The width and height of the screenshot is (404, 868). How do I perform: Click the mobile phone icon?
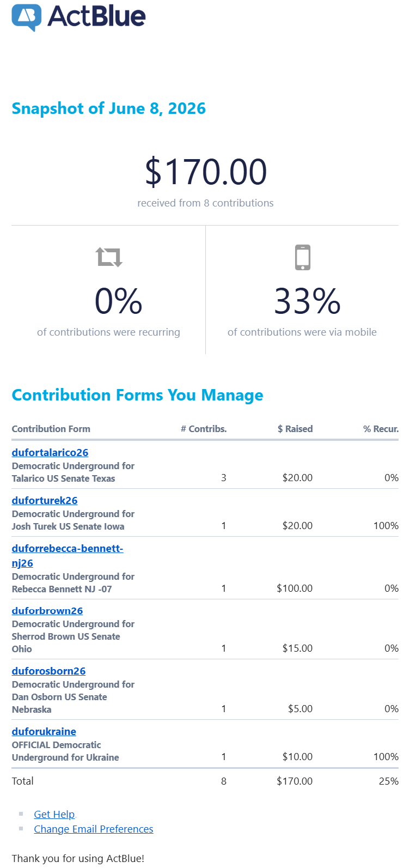(302, 257)
